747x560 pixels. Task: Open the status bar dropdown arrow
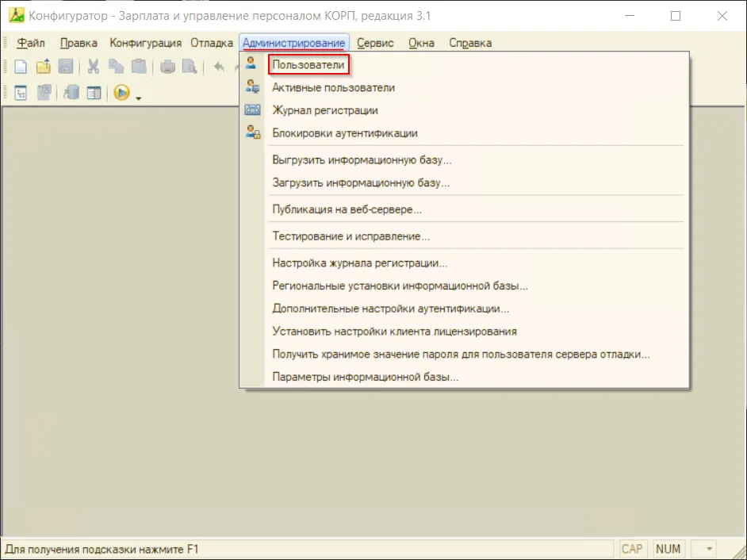tap(709, 549)
